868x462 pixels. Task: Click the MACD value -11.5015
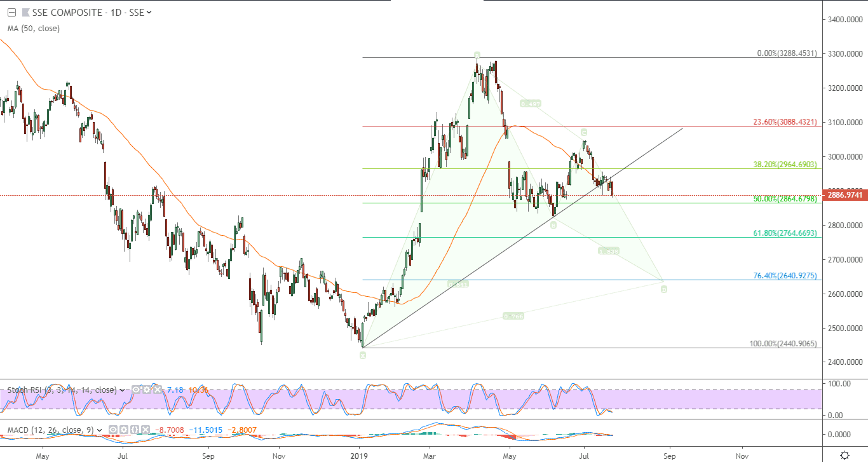pyautogui.click(x=205, y=430)
